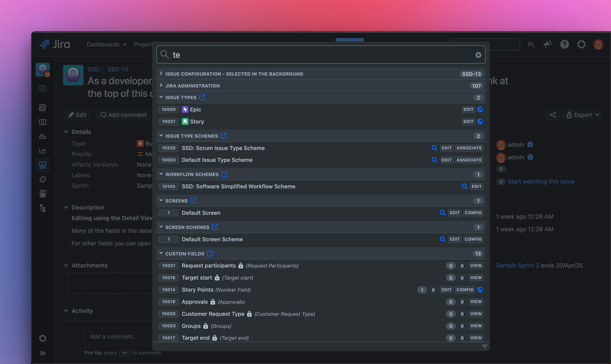The image size is (611, 364).
Task: Open Screen Schemes external link icon
Action: [215, 227]
